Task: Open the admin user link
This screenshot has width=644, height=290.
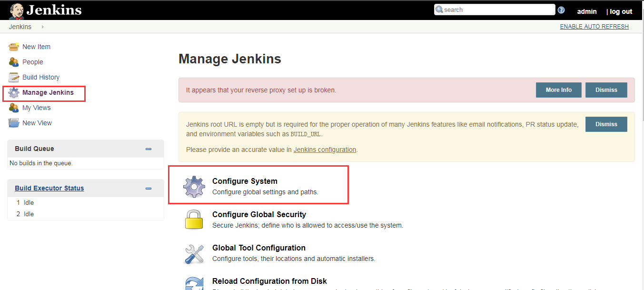Action: (x=587, y=11)
